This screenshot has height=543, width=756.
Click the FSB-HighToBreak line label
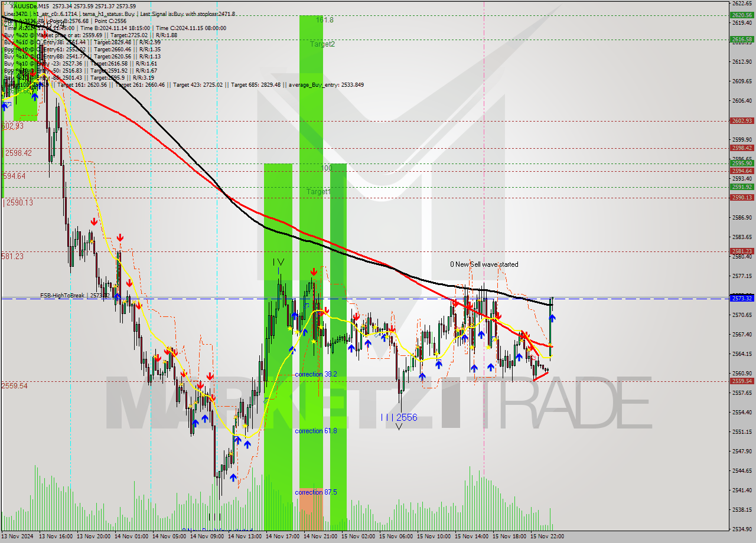[74, 295]
